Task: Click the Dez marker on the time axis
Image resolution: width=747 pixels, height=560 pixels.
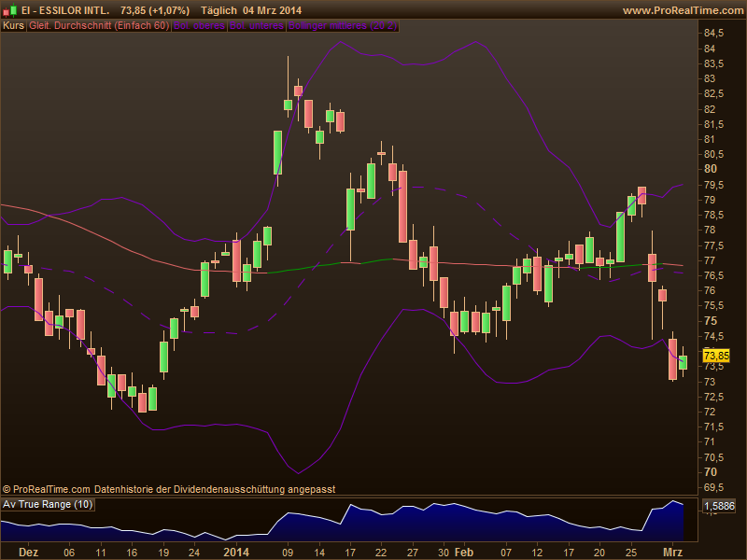Action: tap(28, 552)
